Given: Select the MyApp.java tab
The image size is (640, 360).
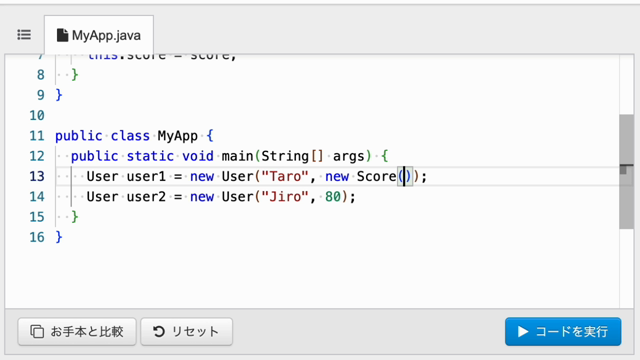Looking at the screenshot, I should (x=99, y=35).
